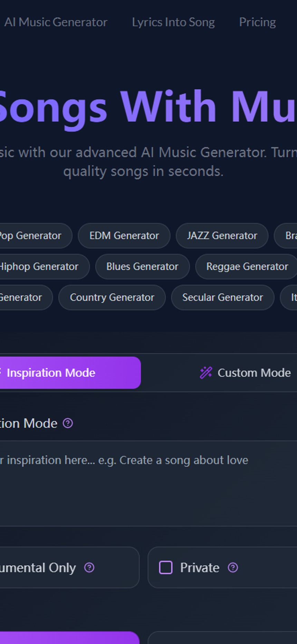Screen dimensions: 297x644
Task: Click the help icon next to Instrumental Only
Action: click(x=89, y=568)
